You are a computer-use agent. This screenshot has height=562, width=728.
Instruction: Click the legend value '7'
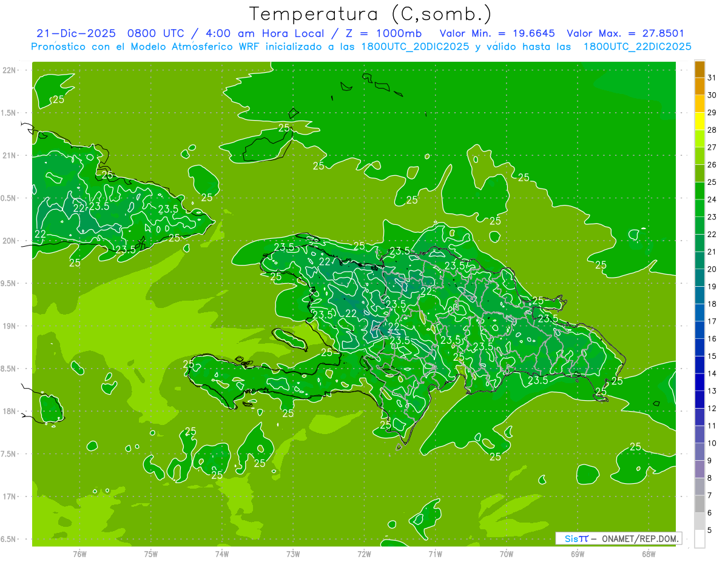[710, 496]
